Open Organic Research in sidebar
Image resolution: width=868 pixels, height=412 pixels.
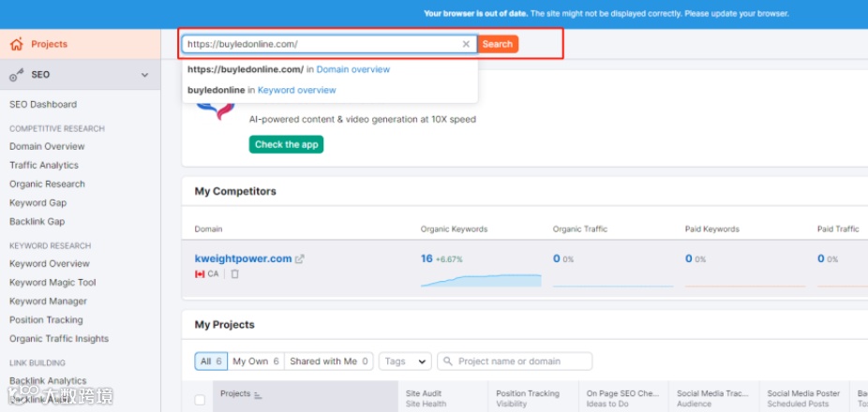[x=47, y=184]
